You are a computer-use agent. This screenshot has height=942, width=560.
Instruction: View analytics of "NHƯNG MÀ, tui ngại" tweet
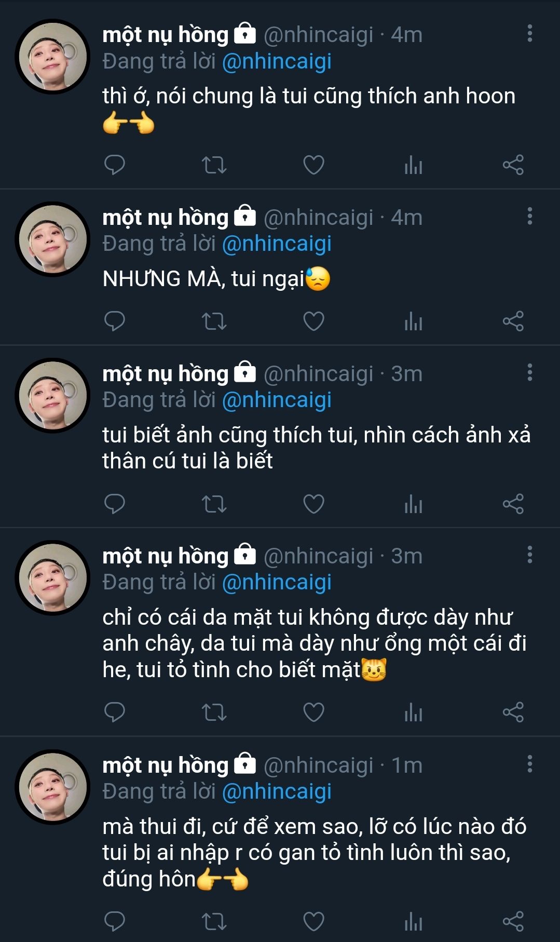click(413, 321)
